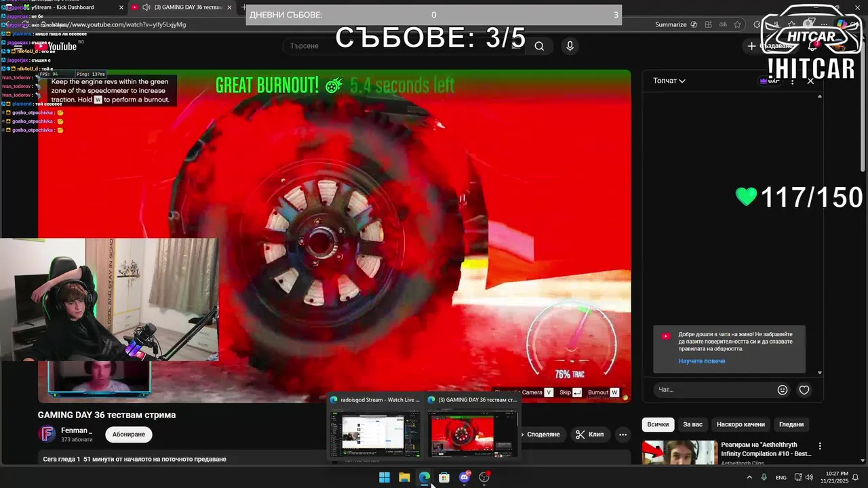Select the GAMING DAY 36 window preview thumbnail
This screenshot has width=868, height=488.
pyautogui.click(x=473, y=427)
